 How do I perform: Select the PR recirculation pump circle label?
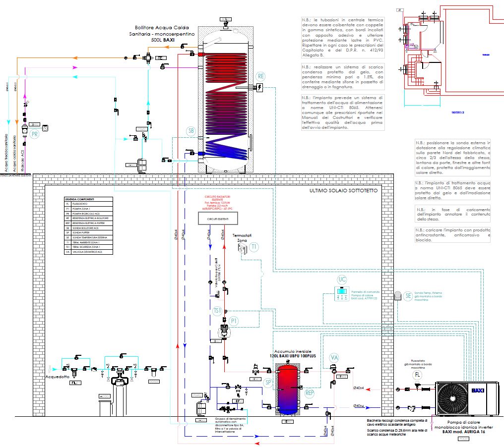(34, 134)
